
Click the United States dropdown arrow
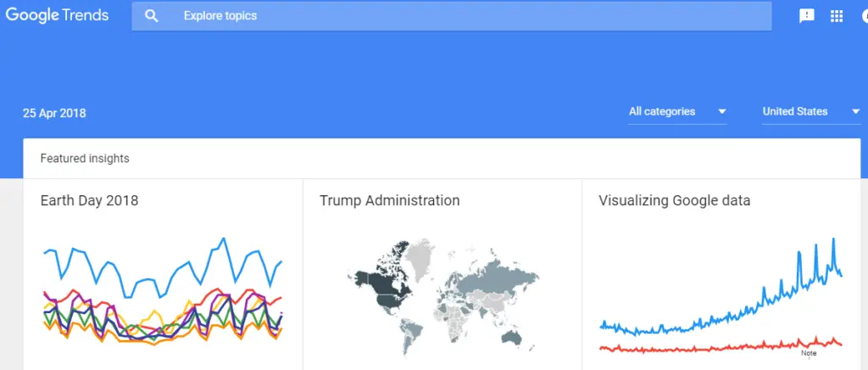coord(856,112)
